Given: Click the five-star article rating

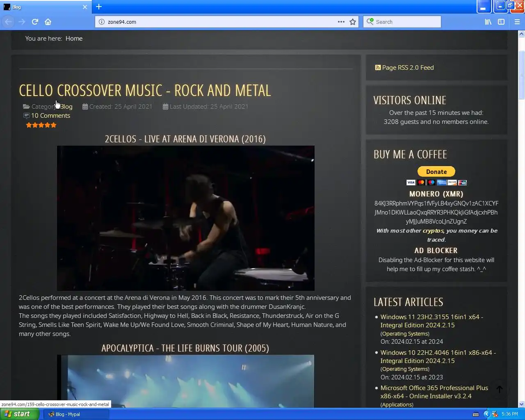Looking at the screenshot, I should click(x=41, y=125).
